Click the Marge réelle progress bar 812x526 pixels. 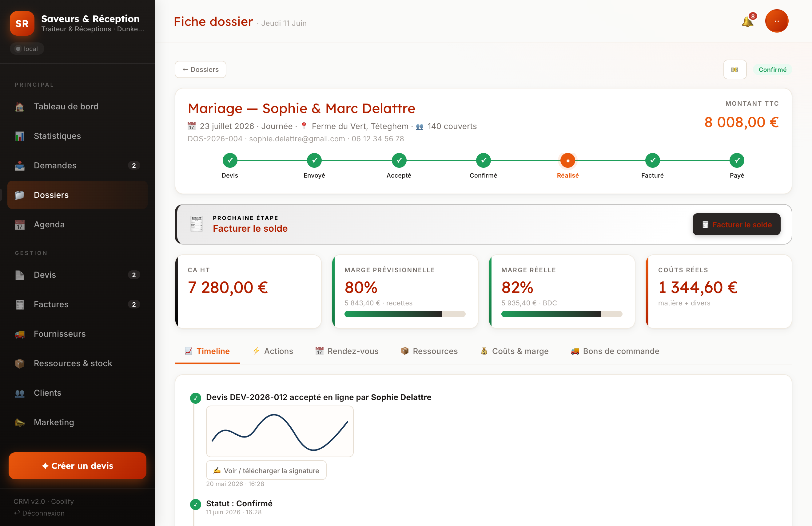(562, 314)
